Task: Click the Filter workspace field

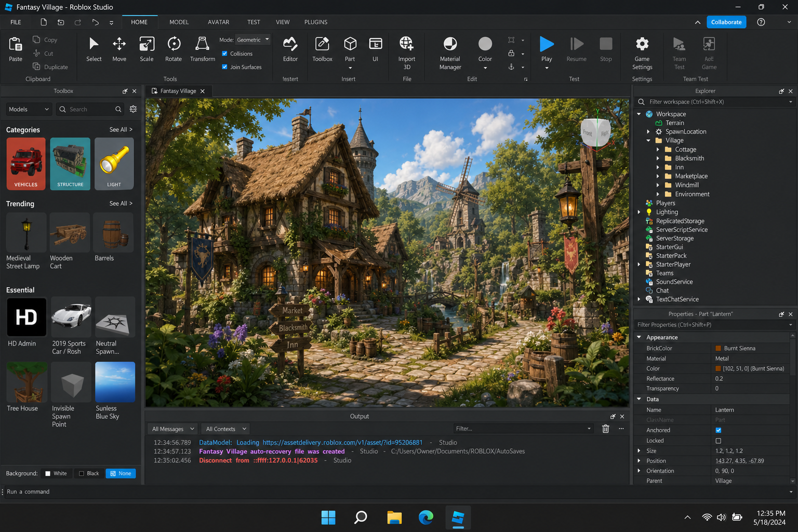Action: (715, 102)
